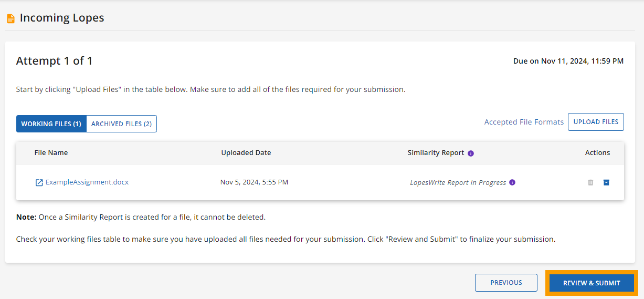Open the Accepted File Formats link
This screenshot has width=644, height=299.
coord(524,122)
